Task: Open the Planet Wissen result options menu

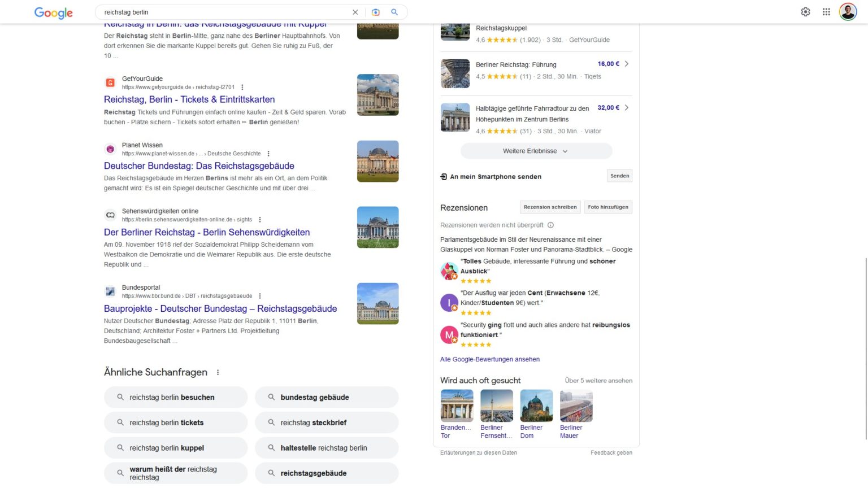Action: point(269,154)
